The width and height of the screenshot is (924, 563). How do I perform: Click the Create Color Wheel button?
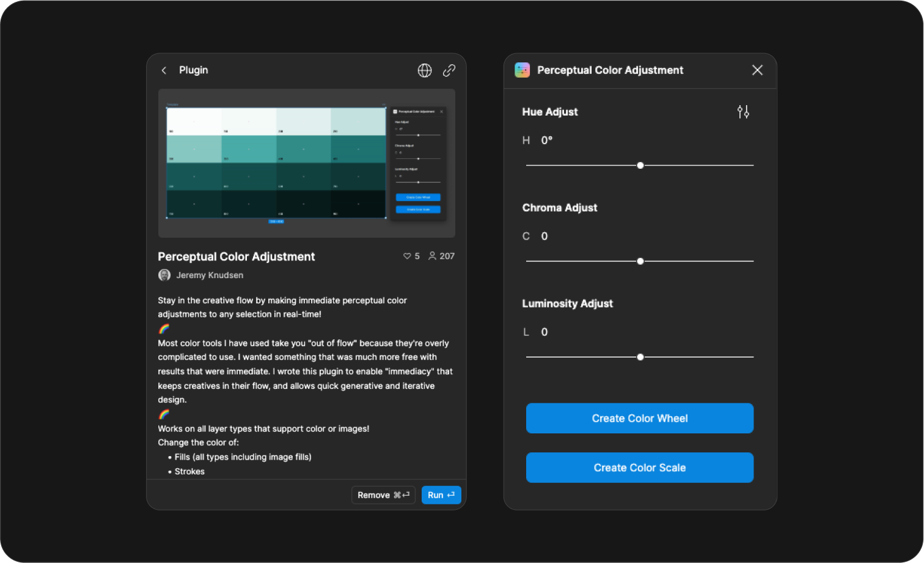(640, 418)
